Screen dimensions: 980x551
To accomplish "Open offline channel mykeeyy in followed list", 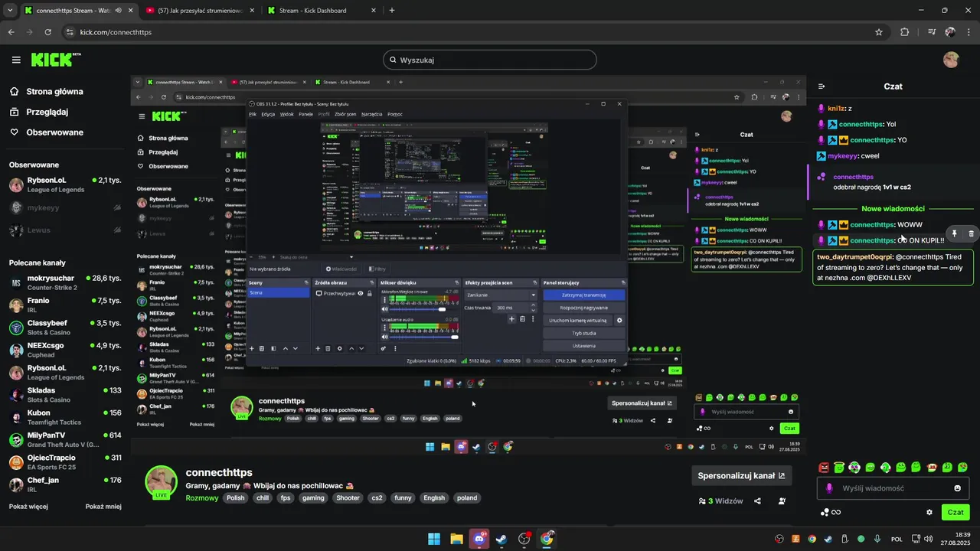I will pyautogui.click(x=65, y=207).
